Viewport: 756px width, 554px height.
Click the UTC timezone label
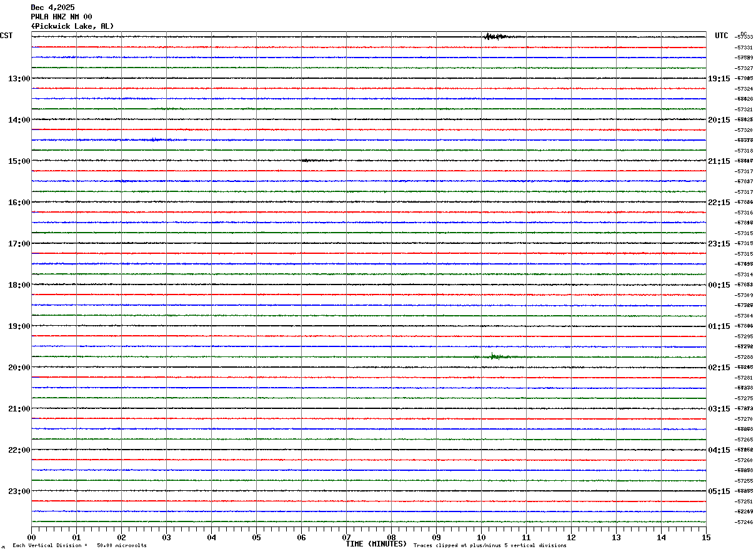click(x=722, y=36)
